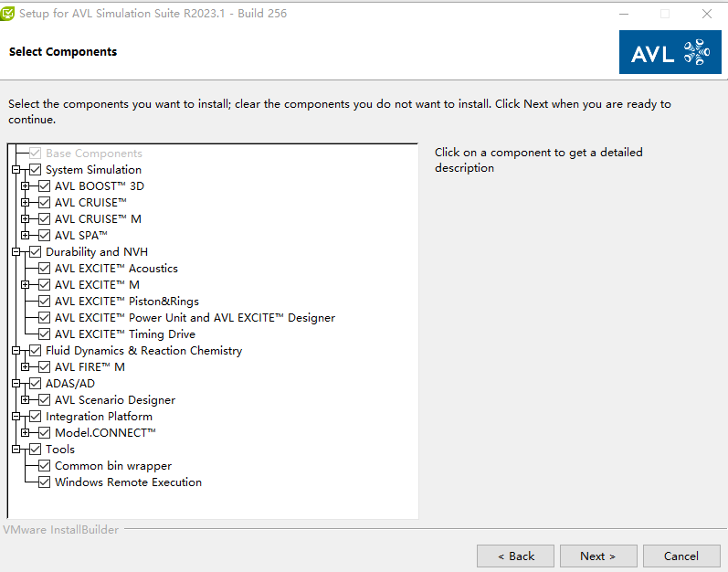Go back with the Back button
The height and width of the screenshot is (572, 728).
(x=515, y=556)
